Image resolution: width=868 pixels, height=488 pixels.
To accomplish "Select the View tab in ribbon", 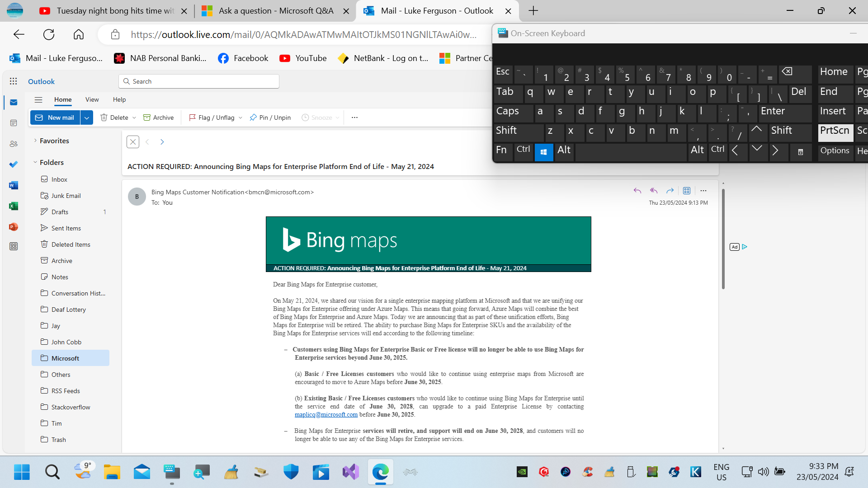I will click(92, 99).
